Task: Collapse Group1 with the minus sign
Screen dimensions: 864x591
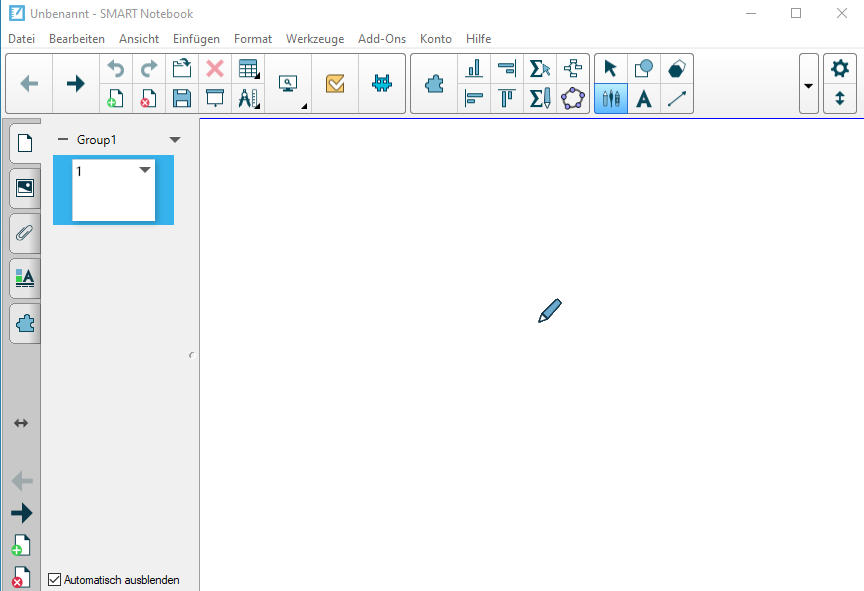Action: coord(63,140)
